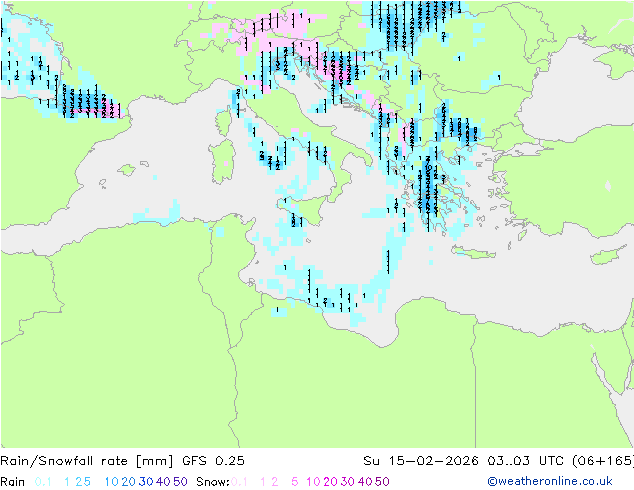The image size is (634, 490).
Task: Click the Rain legend value 50
Action: [x=180, y=482]
